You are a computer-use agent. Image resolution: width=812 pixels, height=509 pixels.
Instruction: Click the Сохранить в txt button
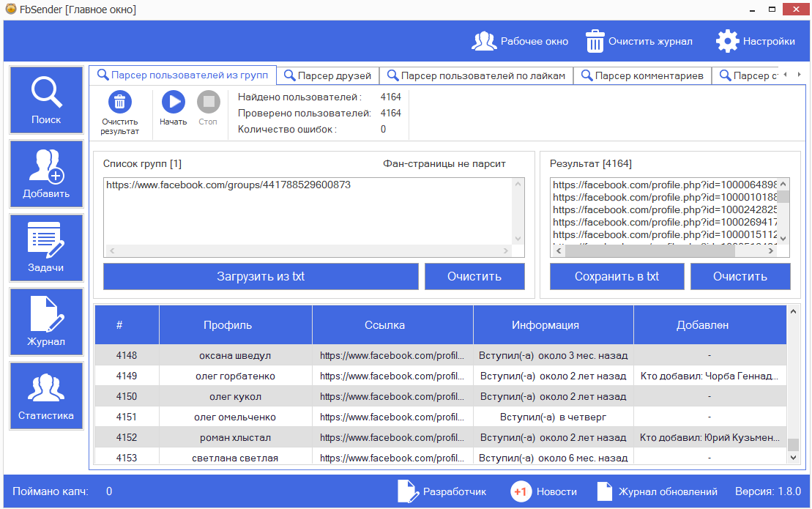[x=617, y=277]
